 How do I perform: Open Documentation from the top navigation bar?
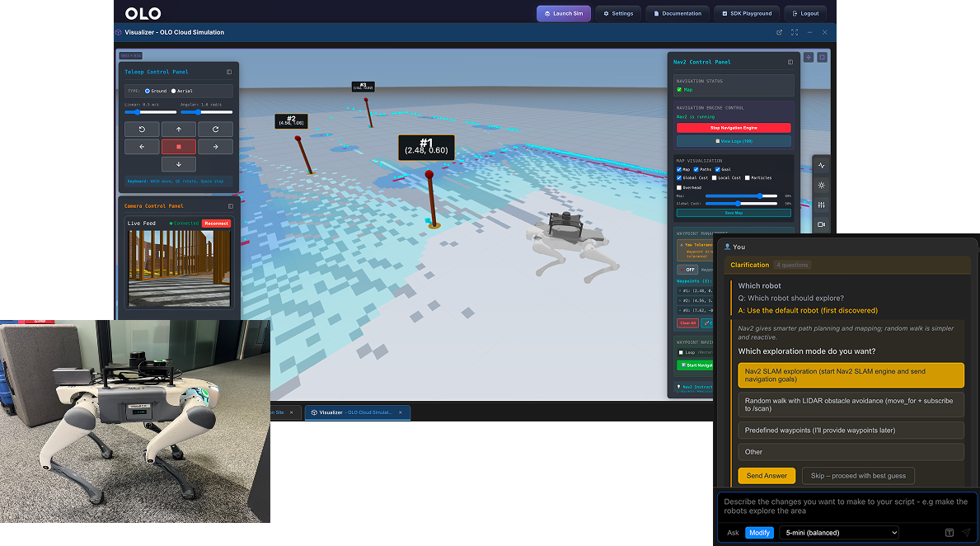click(679, 13)
